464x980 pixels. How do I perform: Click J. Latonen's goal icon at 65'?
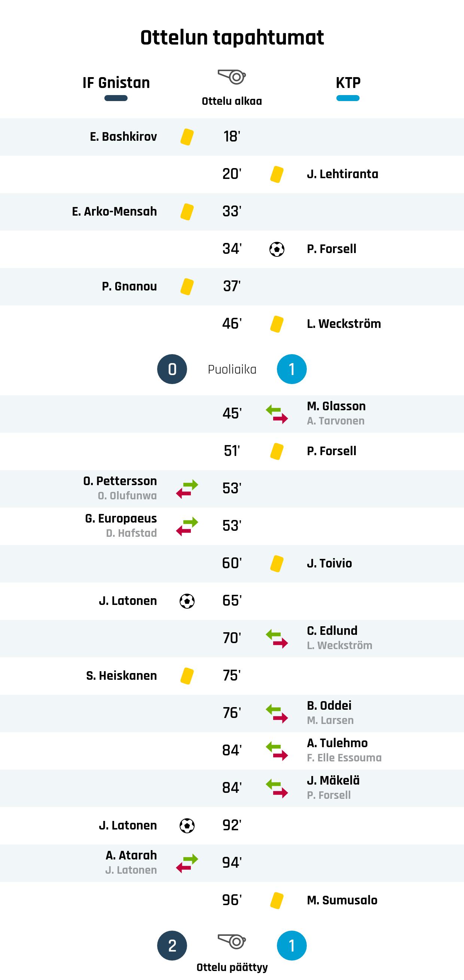pyautogui.click(x=187, y=601)
